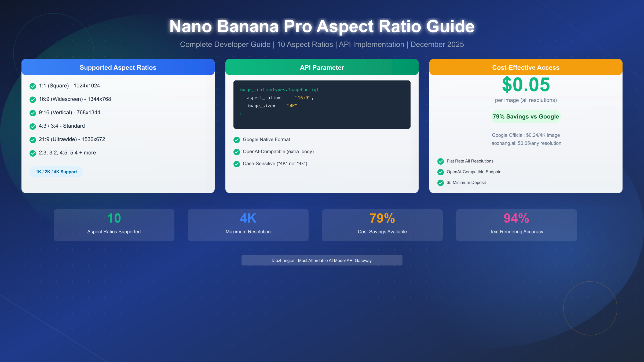The height and width of the screenshot is (362, 644).
Task: Toggle the checkmark next to OpenAI-Compatible Endpoint
Action: (x=441, y=172)
